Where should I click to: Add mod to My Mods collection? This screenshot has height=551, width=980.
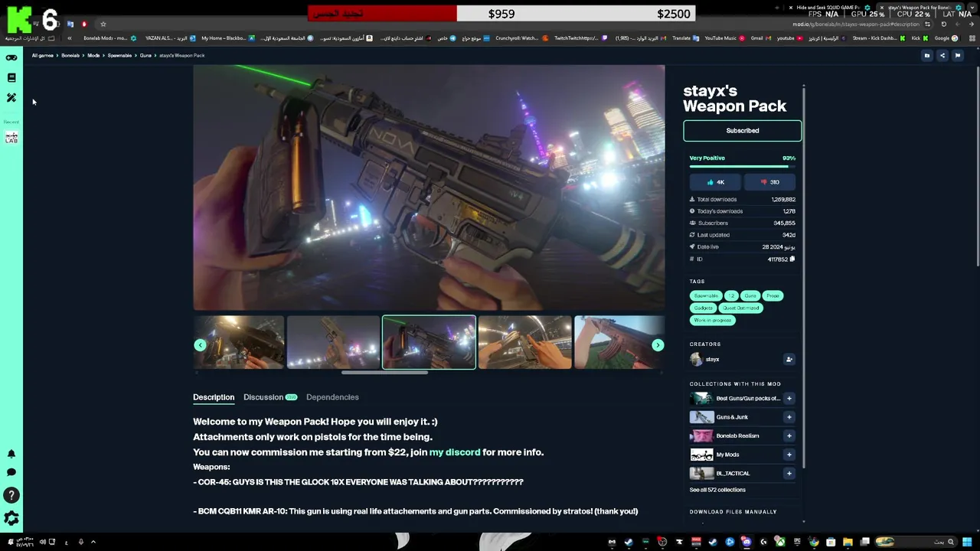coord(789,455)
